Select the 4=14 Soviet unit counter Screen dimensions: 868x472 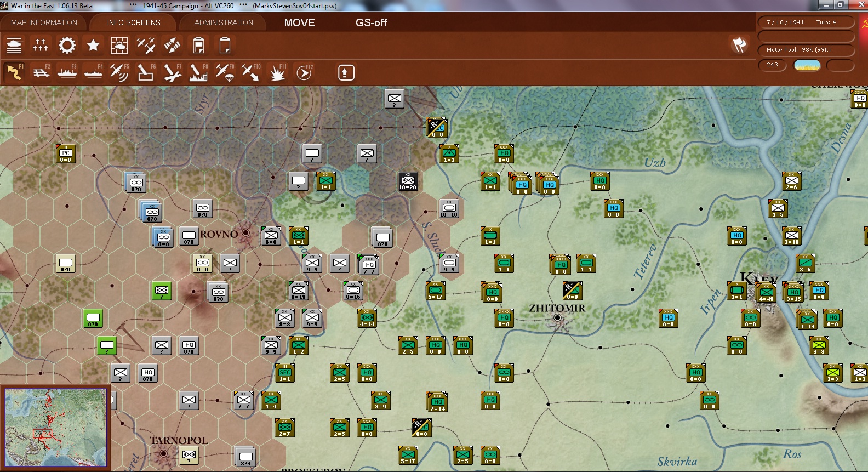point(367,318)
